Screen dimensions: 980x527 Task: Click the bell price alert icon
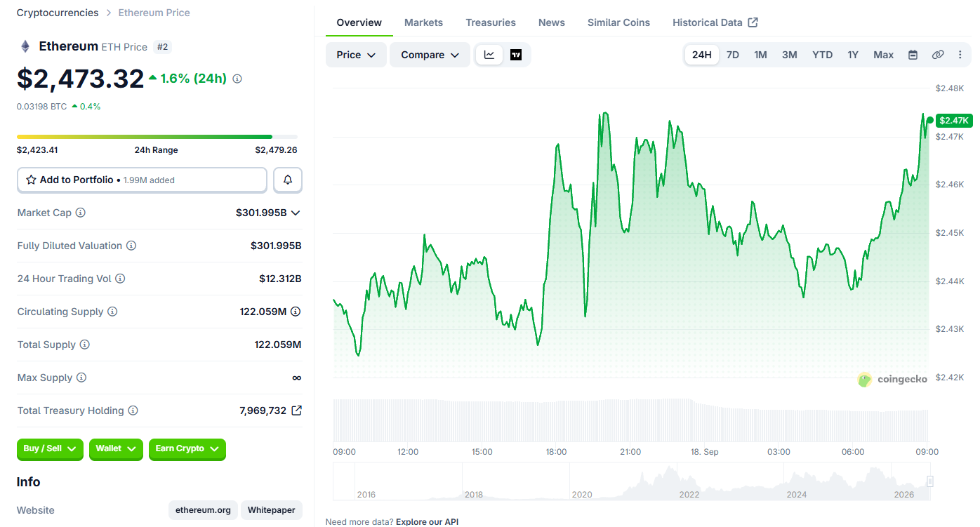(x=288, y=180)
